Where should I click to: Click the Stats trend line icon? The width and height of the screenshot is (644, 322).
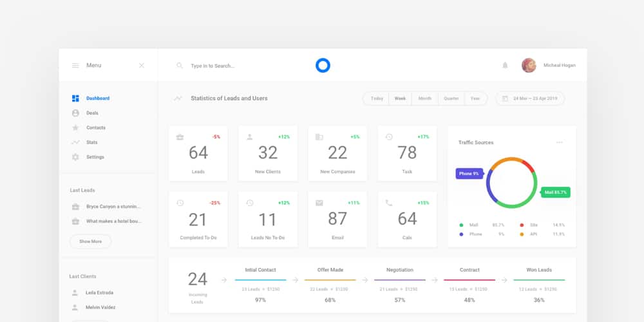(75, 142)
